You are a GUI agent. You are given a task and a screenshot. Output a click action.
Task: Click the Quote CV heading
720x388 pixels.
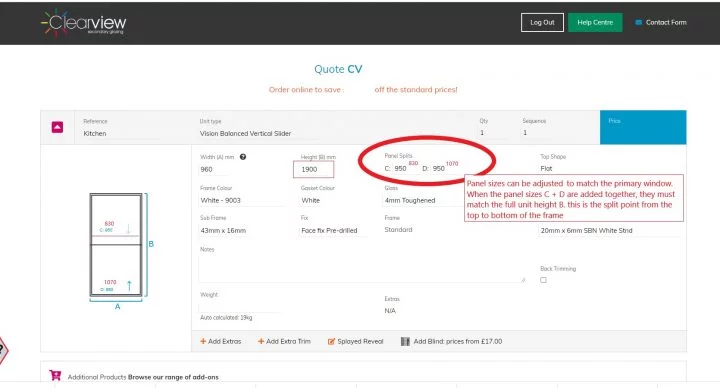338,69
